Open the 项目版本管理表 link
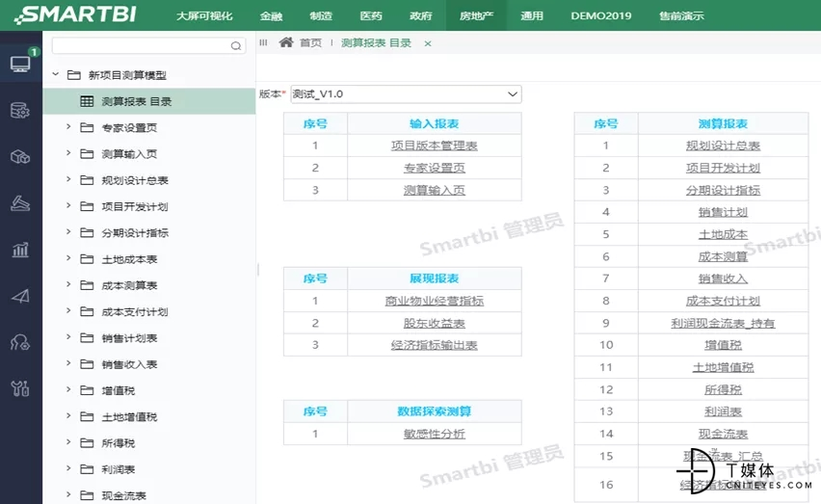Viewport: 821px width, 504px height. (x=434, y=146)
